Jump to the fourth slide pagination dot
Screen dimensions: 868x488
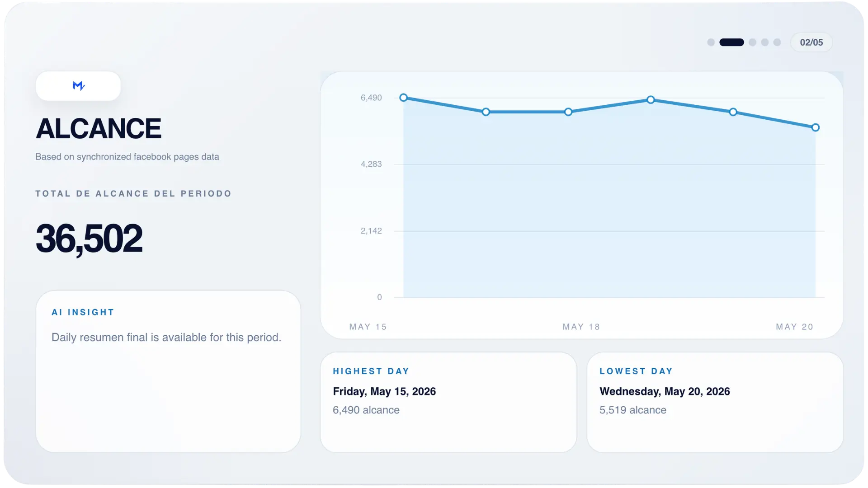point(764,42)
